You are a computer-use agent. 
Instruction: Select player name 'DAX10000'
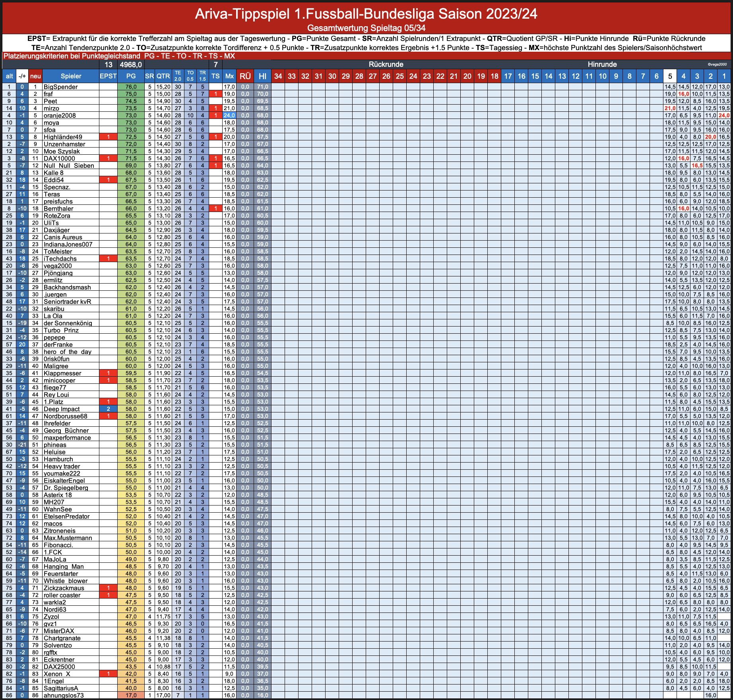pos(59,158)
